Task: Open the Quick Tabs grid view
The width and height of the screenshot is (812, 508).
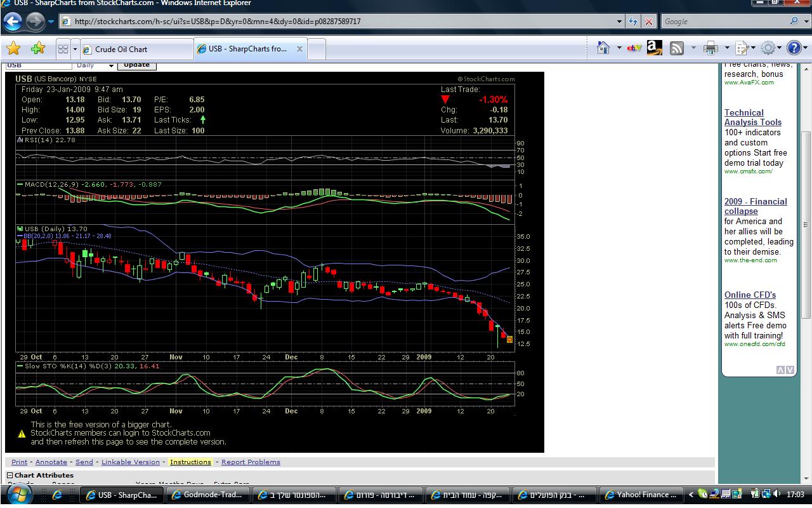Action: (x=63, y=49)
